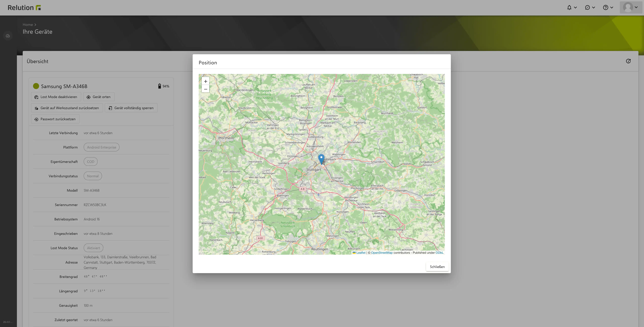This screenshot has height=327, width=644.
Task: Click the Reutlingen label on the map
Action: 319,249
